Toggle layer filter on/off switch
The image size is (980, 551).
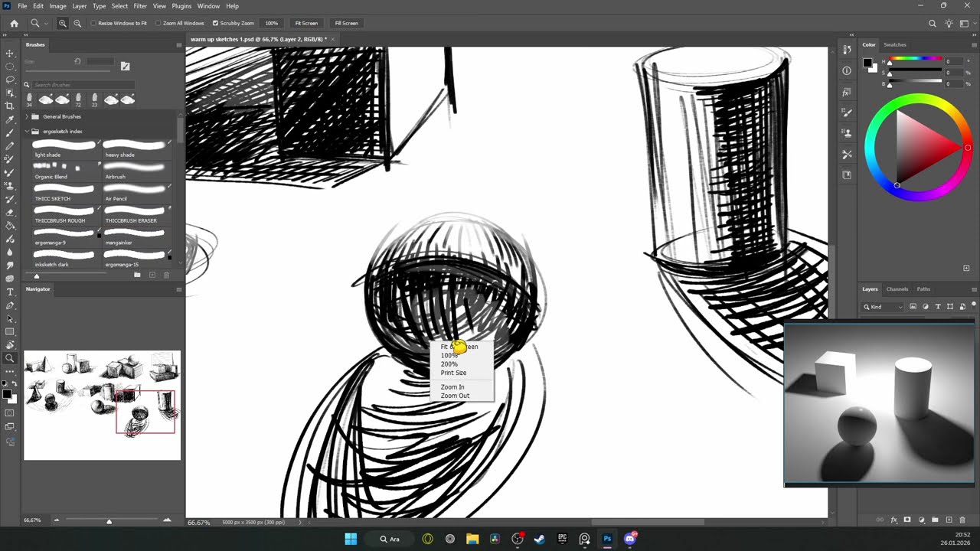[x=974, y=307]
